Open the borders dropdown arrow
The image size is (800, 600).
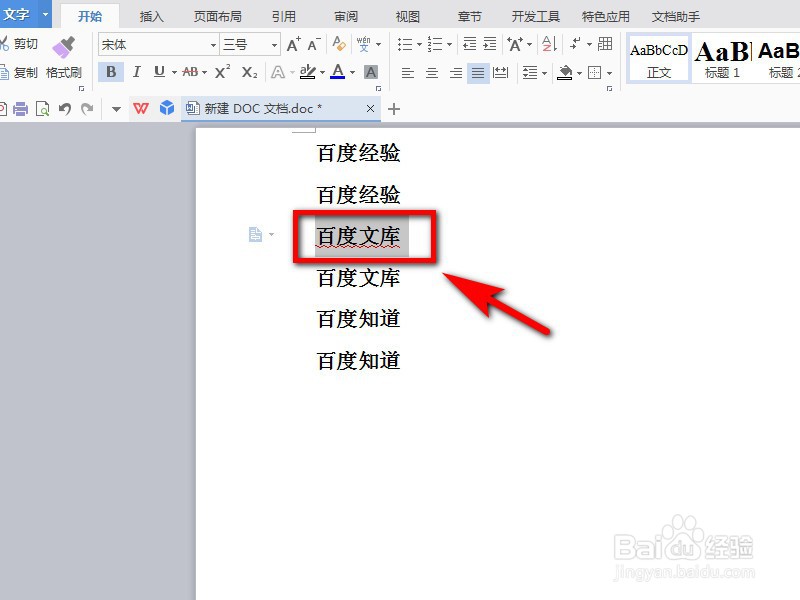[609, 73]
